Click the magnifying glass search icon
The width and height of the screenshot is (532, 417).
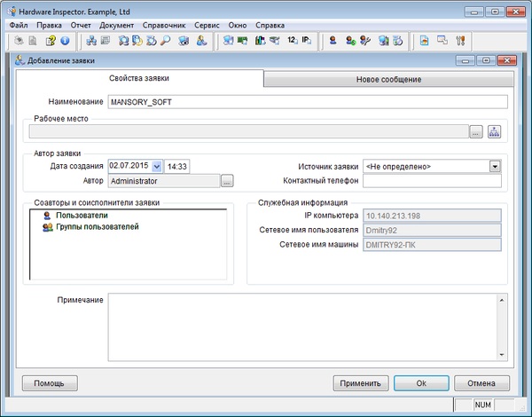(167, 41)
